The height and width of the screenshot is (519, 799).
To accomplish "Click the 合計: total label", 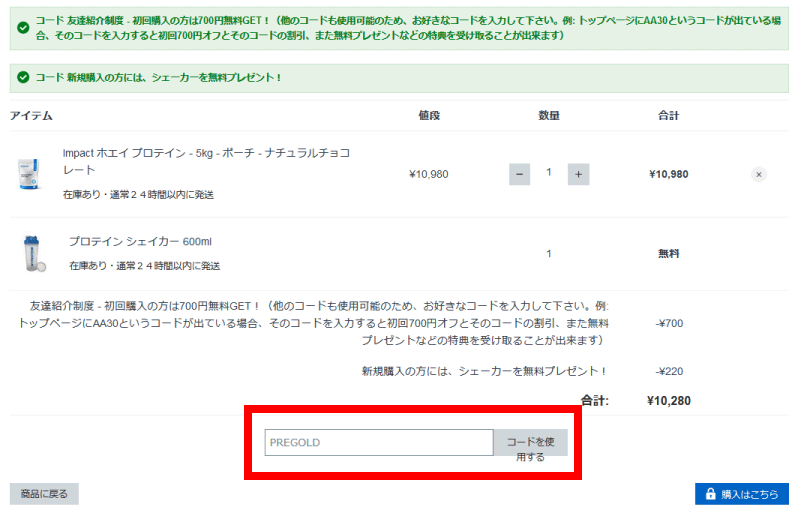I will [x=595, y=401].
